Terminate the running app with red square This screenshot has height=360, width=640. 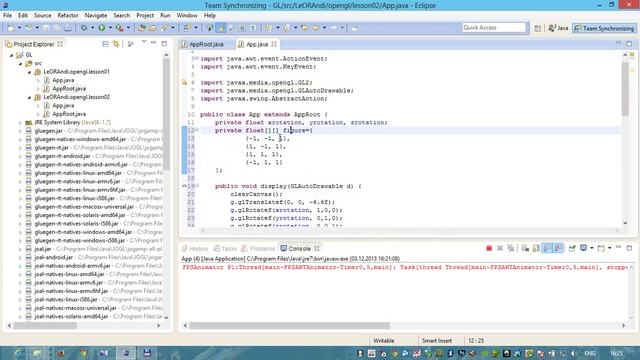[489, 248]
